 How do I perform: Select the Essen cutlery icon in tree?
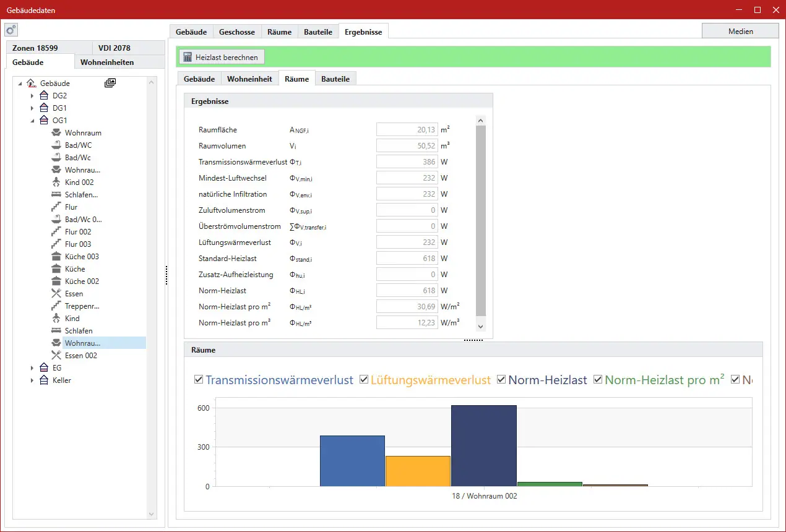56,294
